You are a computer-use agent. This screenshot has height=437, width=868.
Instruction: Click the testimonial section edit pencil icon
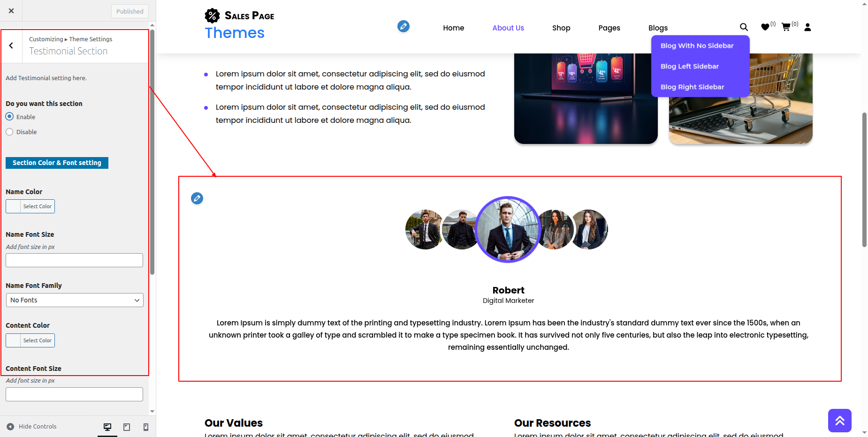coord(197,198)
